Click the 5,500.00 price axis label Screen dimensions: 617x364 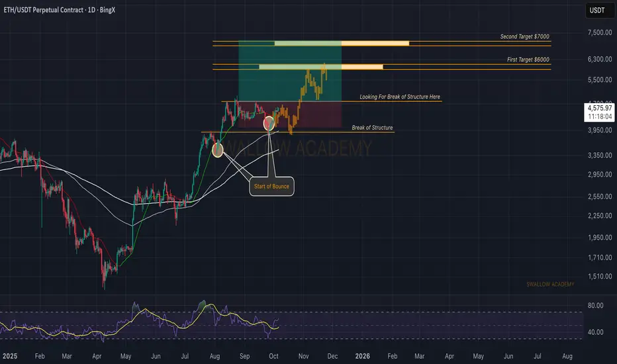[600, 79]
